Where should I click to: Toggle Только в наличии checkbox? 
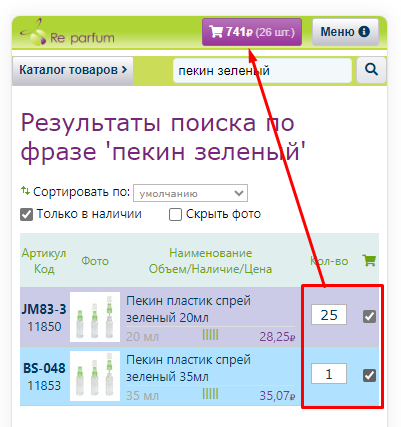click(x=26, y=215)
